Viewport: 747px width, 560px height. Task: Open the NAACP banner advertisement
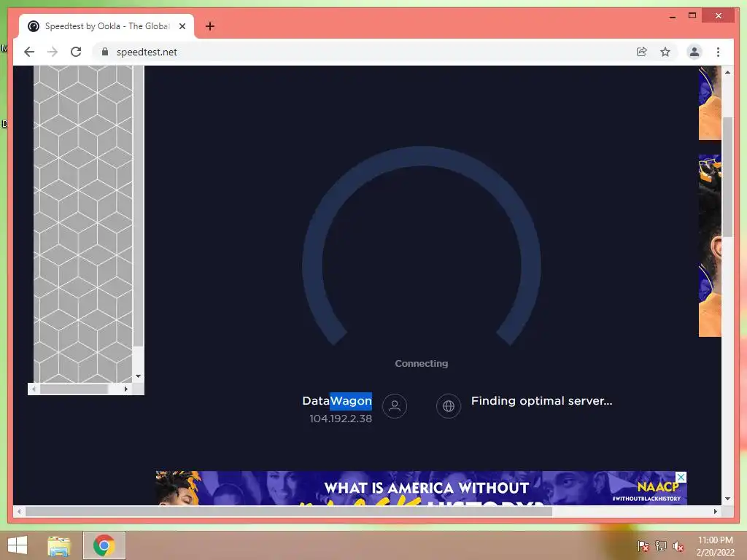point(421,488)
